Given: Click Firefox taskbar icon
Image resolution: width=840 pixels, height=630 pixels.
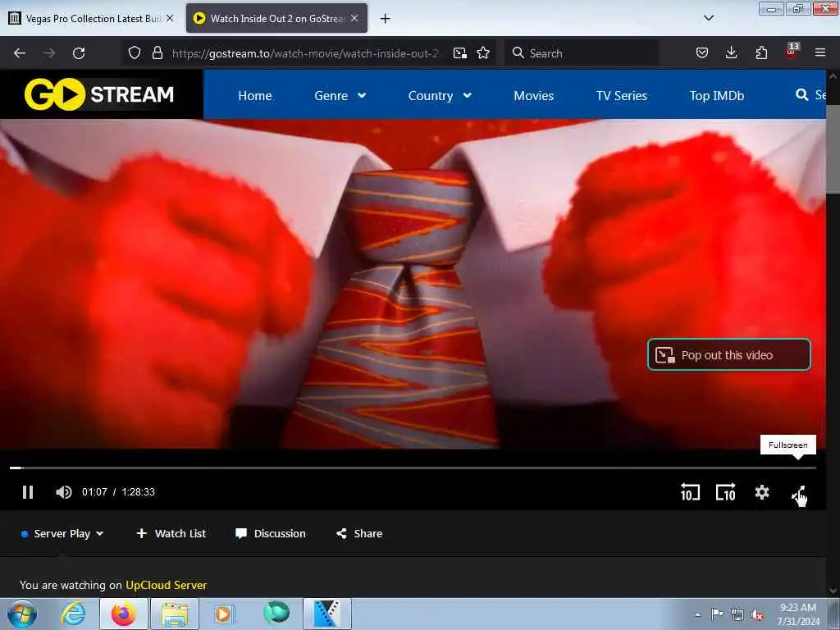Looking at the screenshot, I should point(123,614).
